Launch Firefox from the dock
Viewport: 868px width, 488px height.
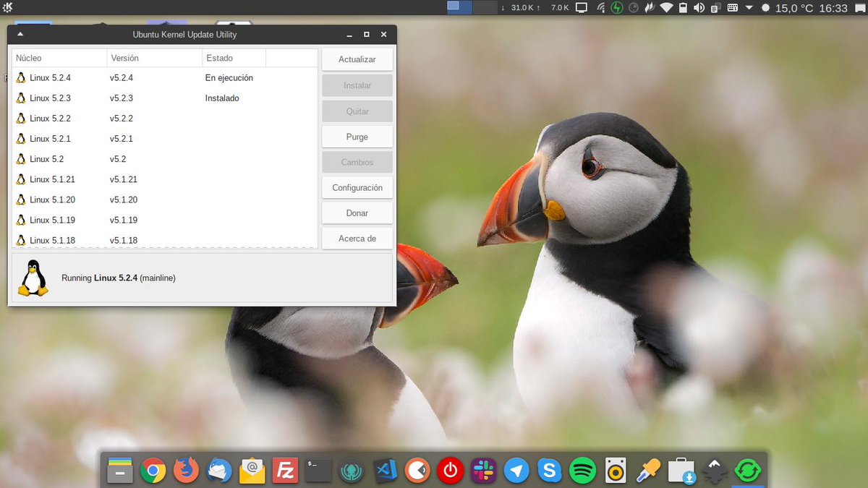click(186, 471)
